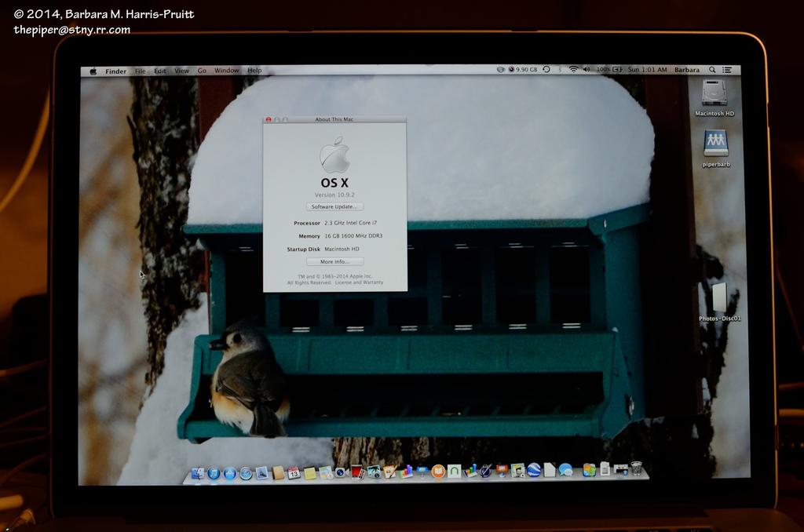Open Spotlight search magnifier

712,70
